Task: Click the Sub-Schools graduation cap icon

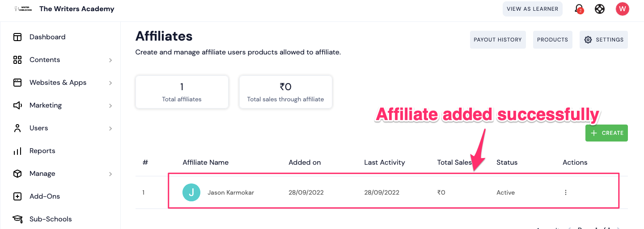Action: coord(17,219)
